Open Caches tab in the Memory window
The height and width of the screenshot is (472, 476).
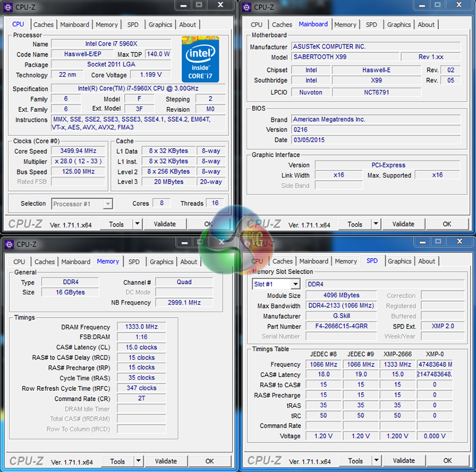coord(45,262)
